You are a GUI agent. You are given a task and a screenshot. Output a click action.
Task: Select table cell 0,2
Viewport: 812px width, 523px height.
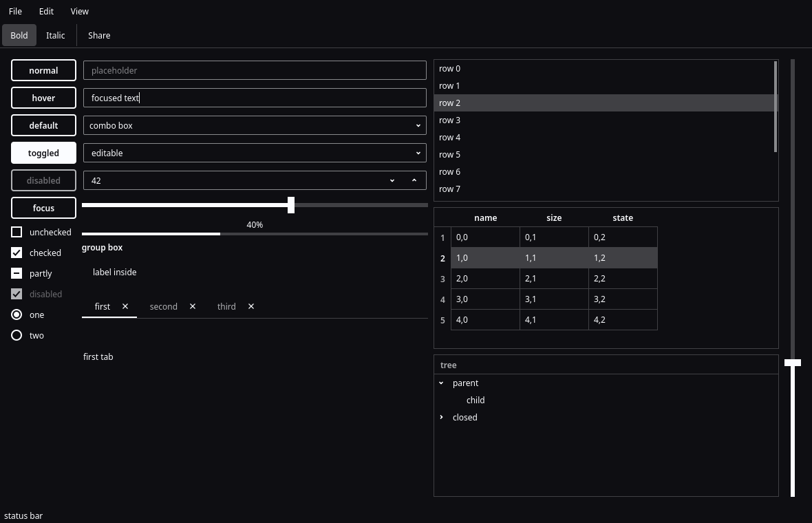623,237
